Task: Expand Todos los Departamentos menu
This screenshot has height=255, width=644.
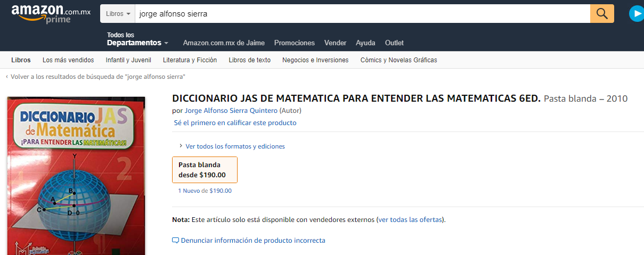Action: point(137,39)
